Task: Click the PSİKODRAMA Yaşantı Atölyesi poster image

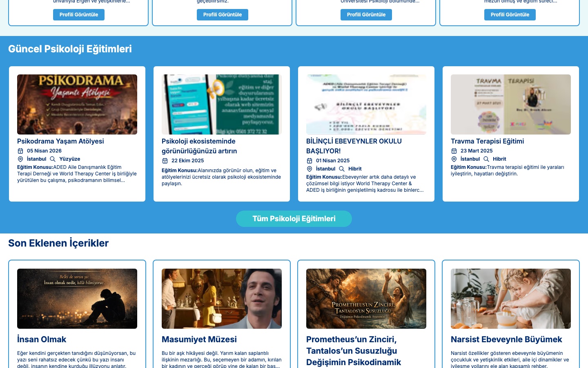Action: [x=77, y=104]
